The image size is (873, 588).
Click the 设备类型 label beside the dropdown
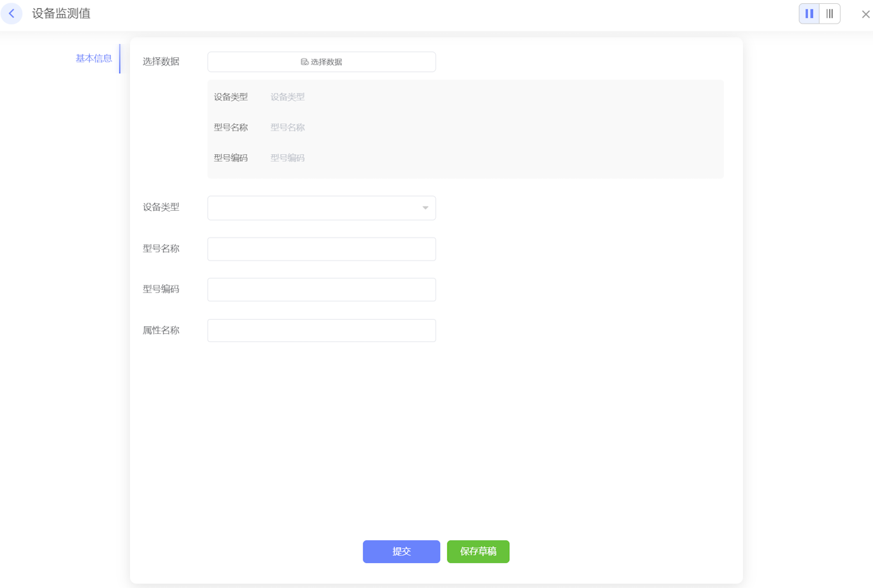pyautogui.click(x=161, y=208)
